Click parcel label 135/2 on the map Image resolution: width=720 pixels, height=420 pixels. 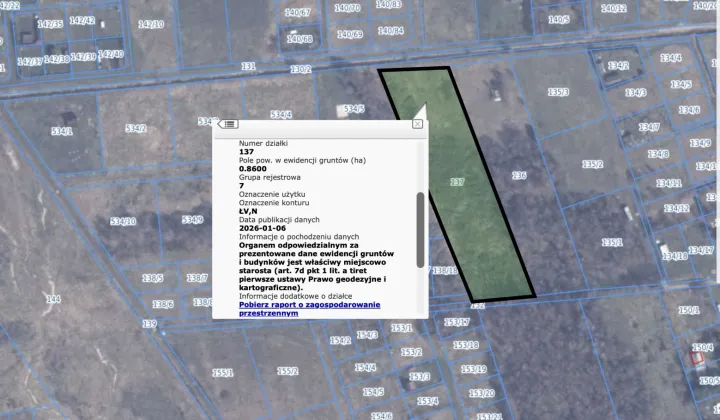point(593,164)
